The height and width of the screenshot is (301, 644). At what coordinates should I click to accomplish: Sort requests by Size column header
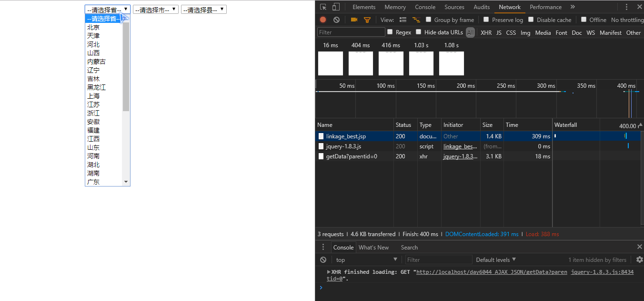point(492,125)
